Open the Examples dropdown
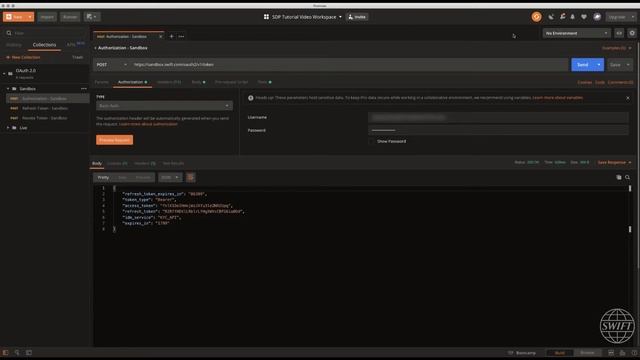 click(x=617, y=48)
